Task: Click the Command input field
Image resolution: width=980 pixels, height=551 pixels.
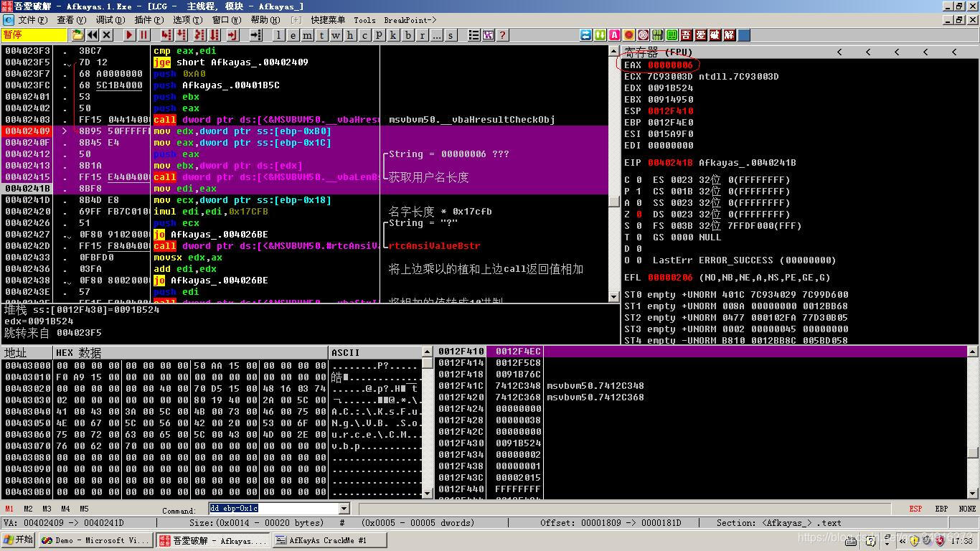Action: click(x=273, y=509)
